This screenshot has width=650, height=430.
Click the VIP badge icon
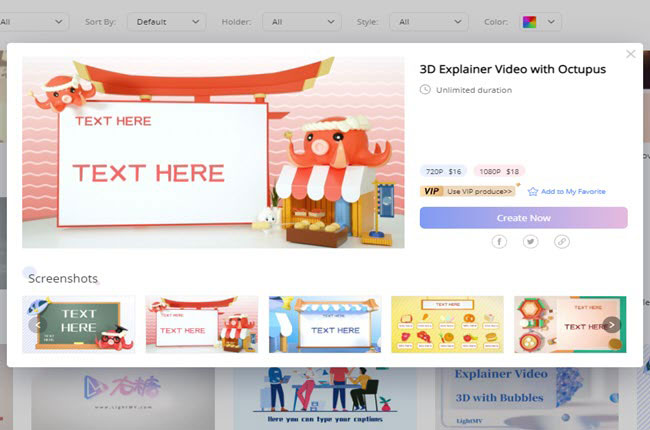431,191
